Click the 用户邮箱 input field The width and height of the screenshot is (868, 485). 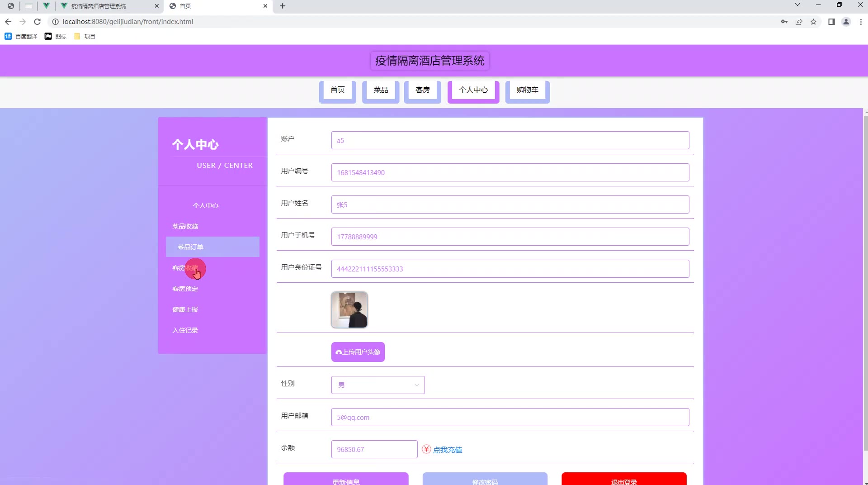510,417
